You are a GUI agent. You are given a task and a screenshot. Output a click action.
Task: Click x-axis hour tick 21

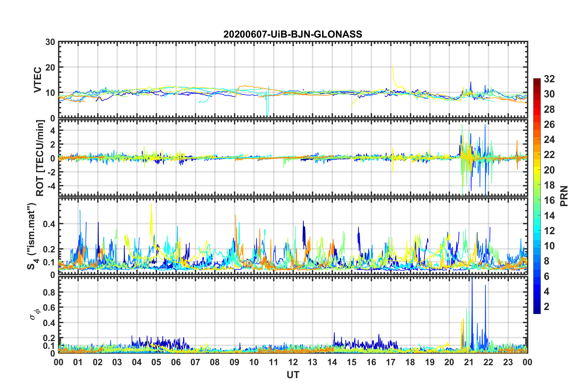[x=469, y=362]
